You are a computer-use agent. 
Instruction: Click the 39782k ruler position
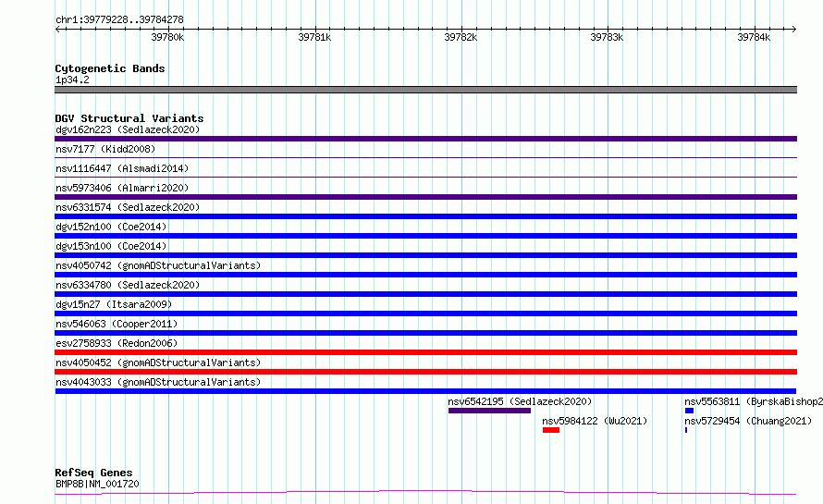click(x=461, y=37)
